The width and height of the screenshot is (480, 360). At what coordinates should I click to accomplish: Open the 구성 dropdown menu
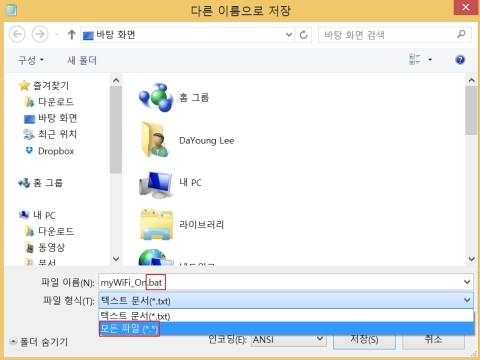point(31,60)
